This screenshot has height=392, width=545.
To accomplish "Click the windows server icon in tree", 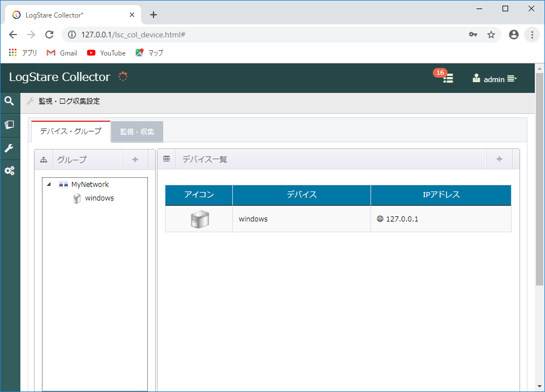I will [x=77, y=198].
